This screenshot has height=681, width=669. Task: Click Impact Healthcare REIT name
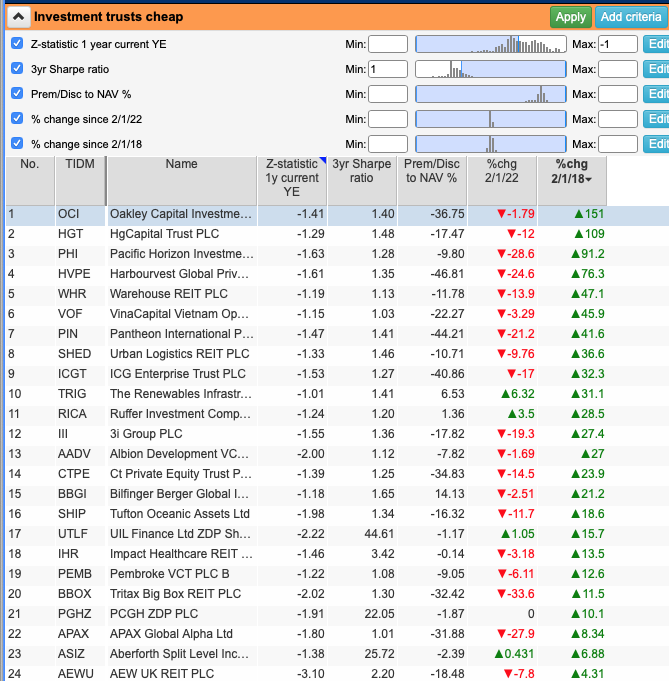(181, 553)
